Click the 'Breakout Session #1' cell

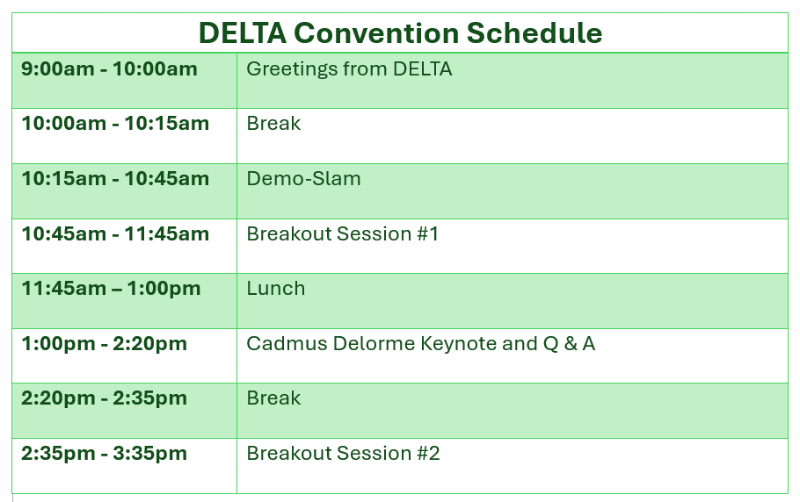point(342,234)
